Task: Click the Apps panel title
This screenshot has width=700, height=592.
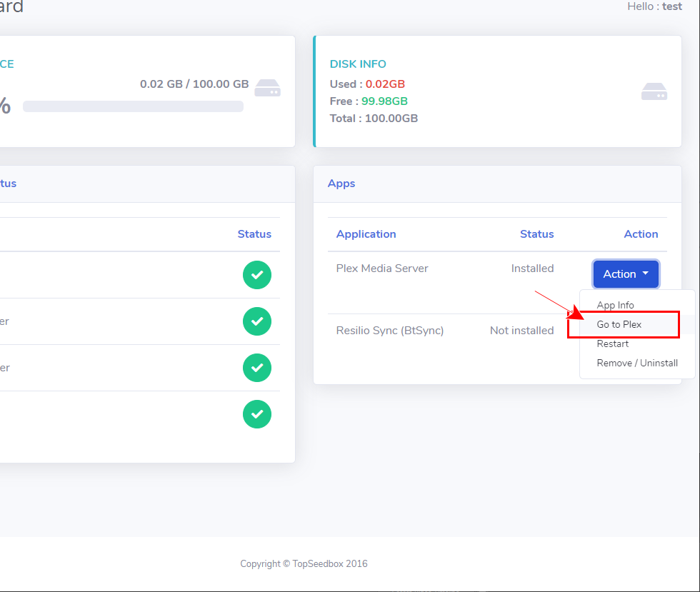Action: click(x=341, y=184)
